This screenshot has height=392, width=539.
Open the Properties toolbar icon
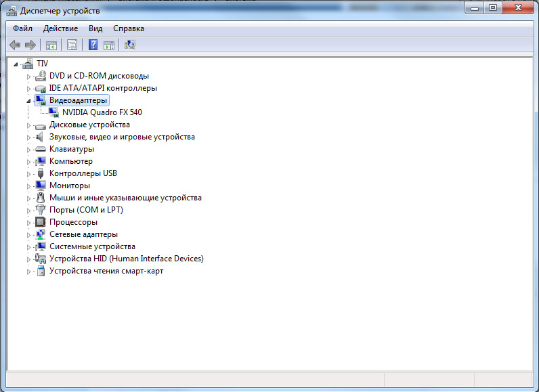[72, 45]
